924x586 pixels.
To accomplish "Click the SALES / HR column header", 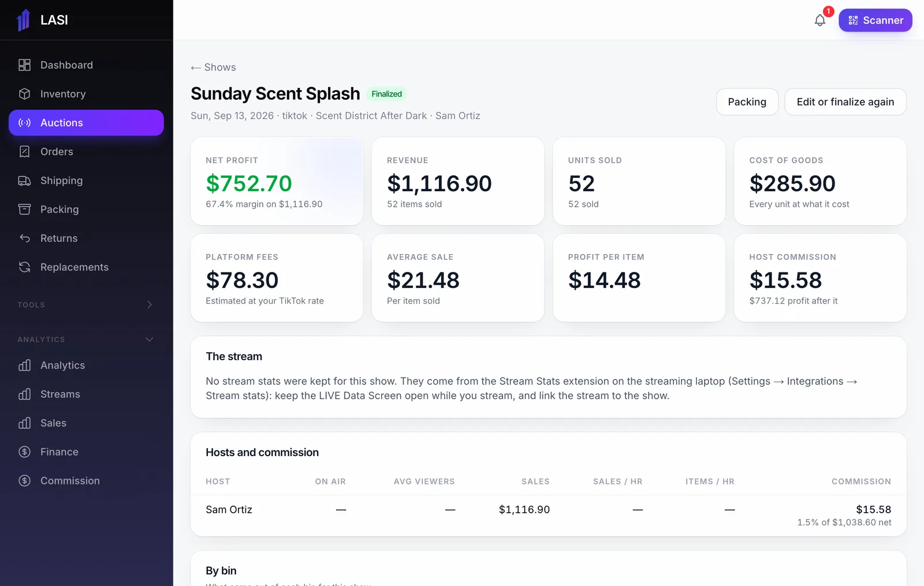I will pyautogui.click(x=618, y=482).
